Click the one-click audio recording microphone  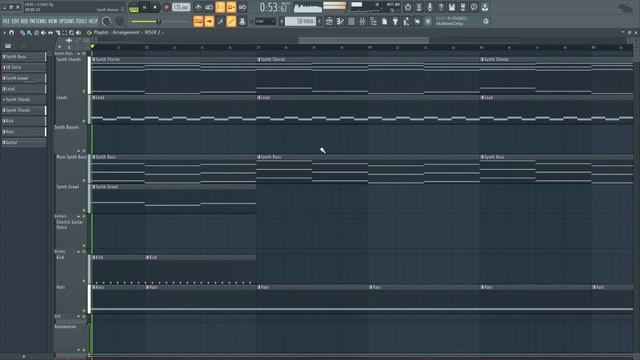tap(430, 7)
